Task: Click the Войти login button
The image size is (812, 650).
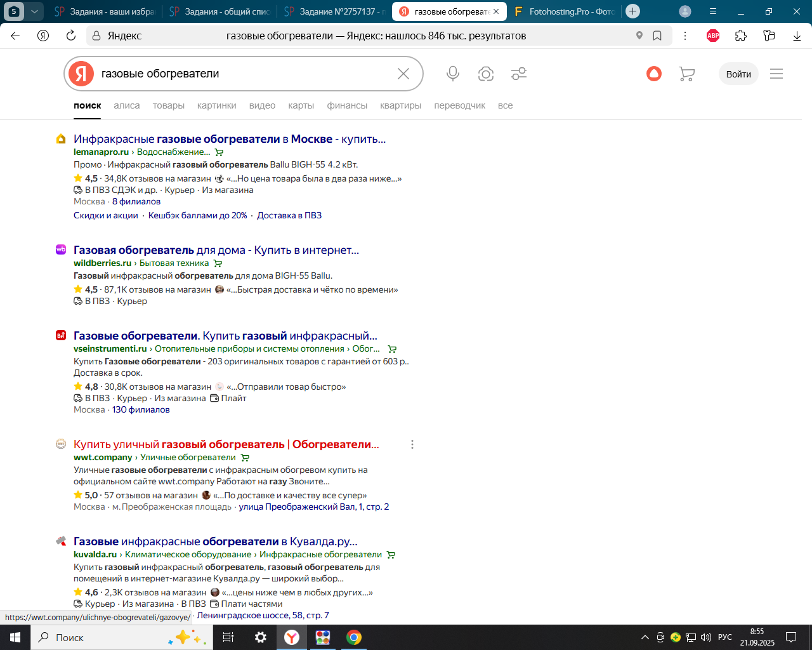Action: click(x=738, y=74)
